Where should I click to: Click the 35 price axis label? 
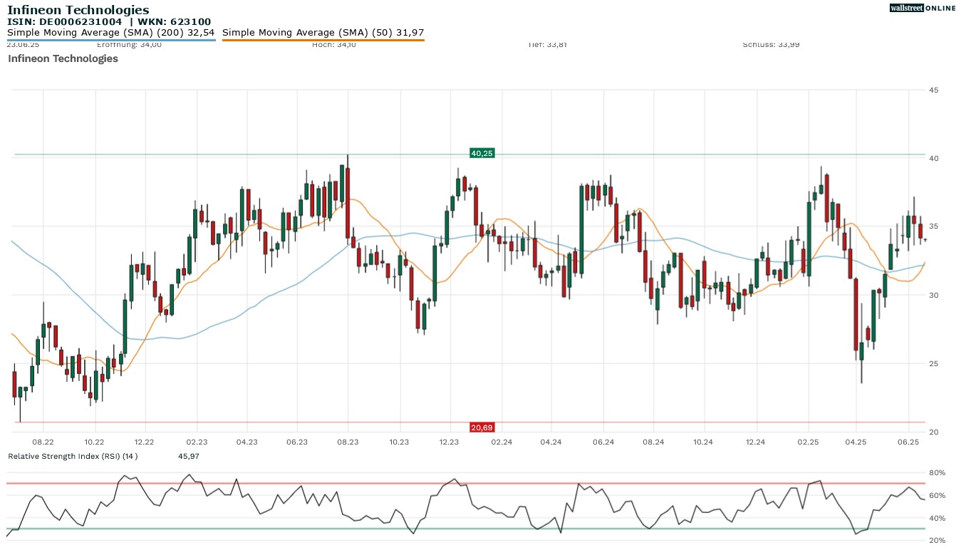[x=933, y=227]
